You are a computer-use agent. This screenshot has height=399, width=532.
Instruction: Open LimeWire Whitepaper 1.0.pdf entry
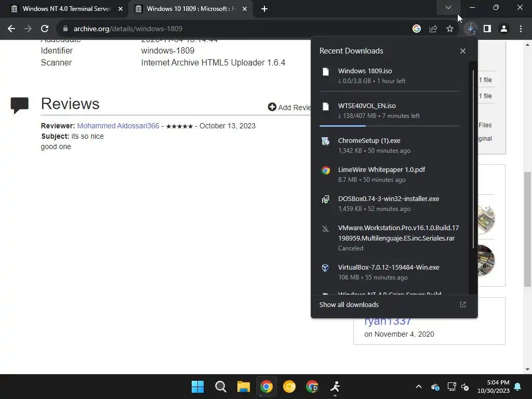pos(381,170)
